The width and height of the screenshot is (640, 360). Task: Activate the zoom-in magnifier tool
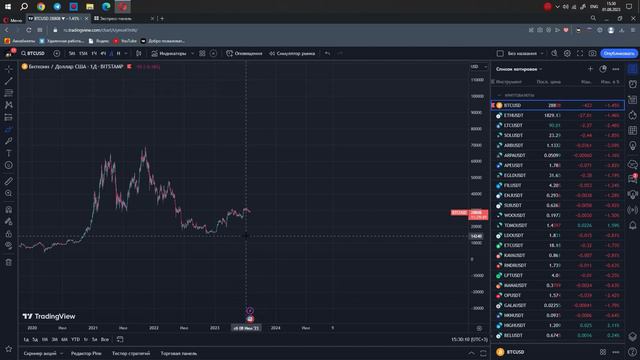pyautogui.click(x=9, y=193)
